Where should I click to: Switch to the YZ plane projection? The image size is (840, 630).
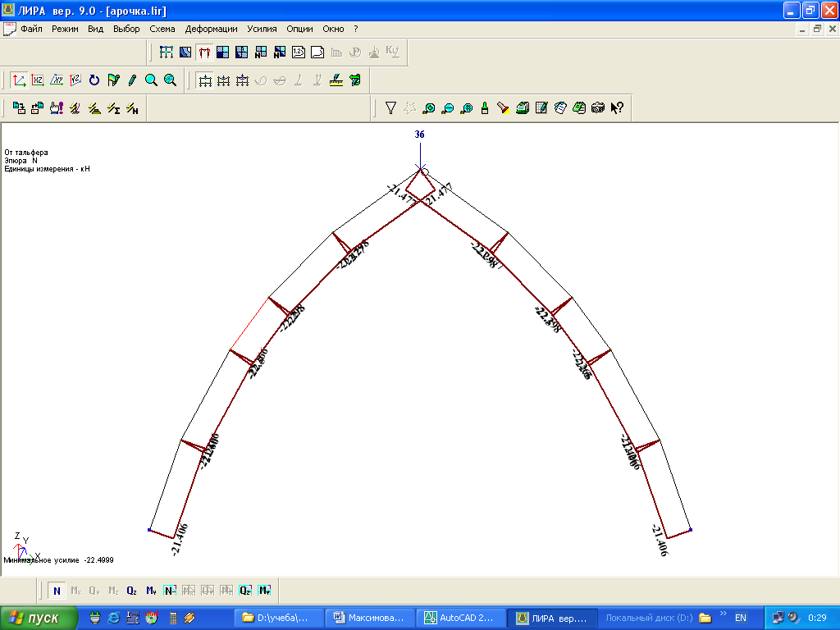(75, 80)
